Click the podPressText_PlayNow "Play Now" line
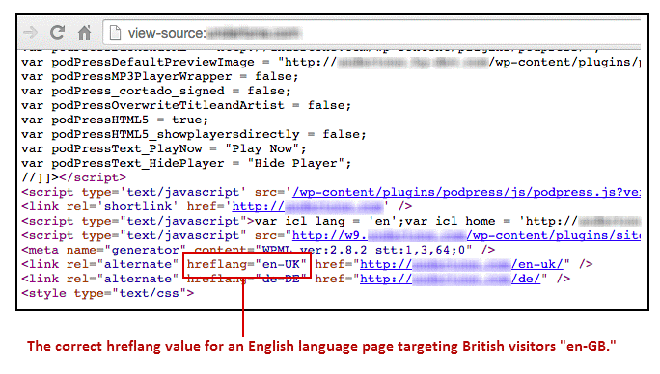660x374 pixels. (163, 149)
